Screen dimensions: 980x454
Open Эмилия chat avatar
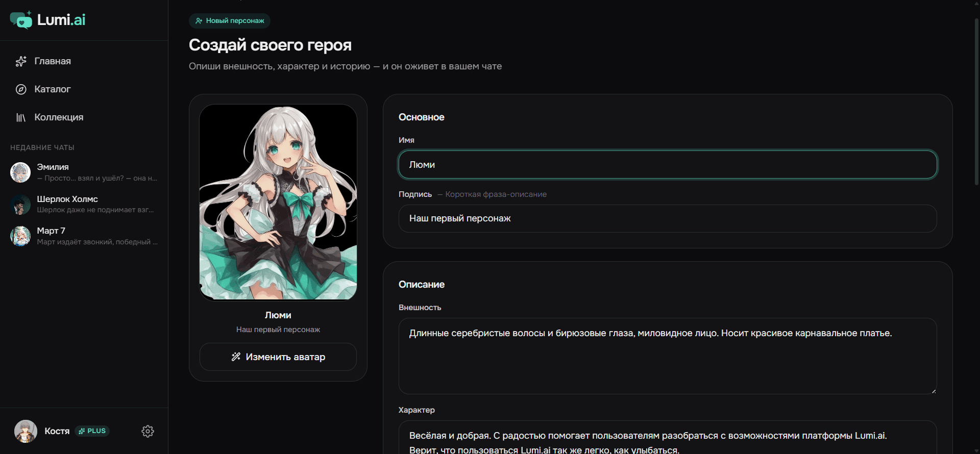pyautogui.click(x=20, y=172)
